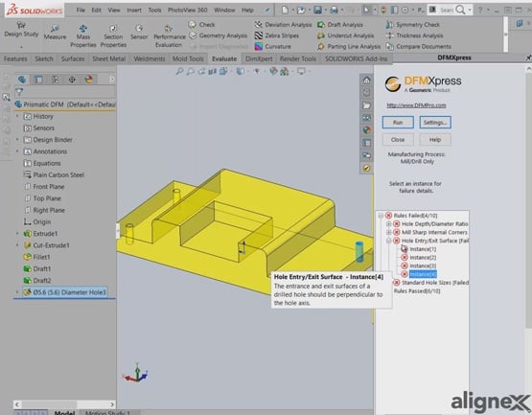Image resolution: width=532 pixels, height=415 pixels.
Task: Open the Tools menu
Action: coord(154,11)
